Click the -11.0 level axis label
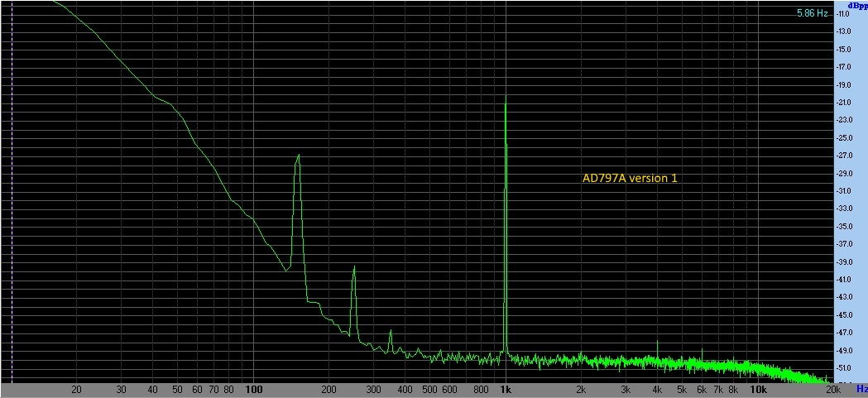The width and height of the screenshot is (868, 398). (845, 13)
